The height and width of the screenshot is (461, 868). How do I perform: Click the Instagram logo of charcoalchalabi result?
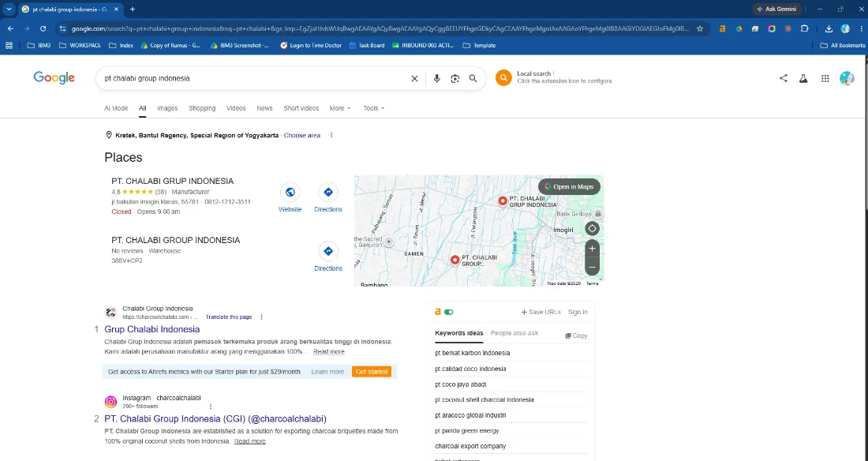point(110,402)
